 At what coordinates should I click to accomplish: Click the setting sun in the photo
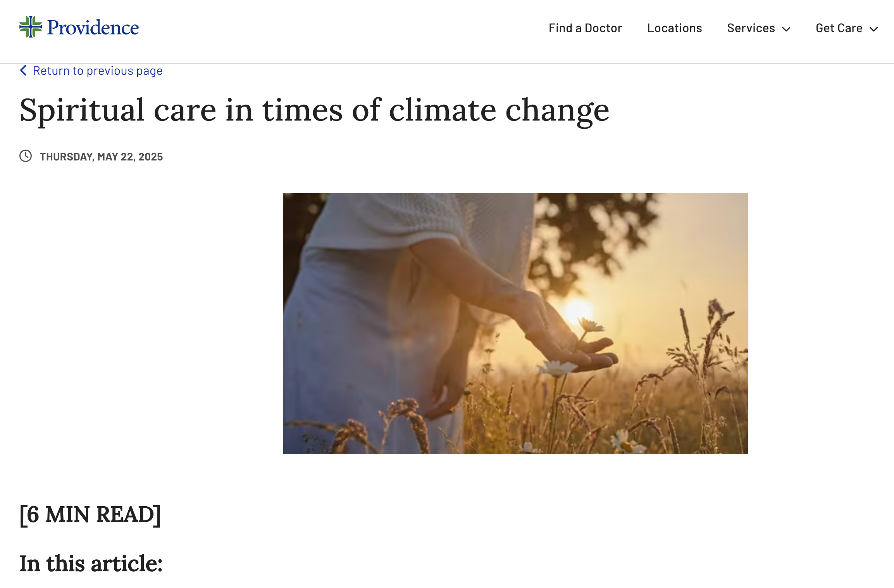click(578, 309)
